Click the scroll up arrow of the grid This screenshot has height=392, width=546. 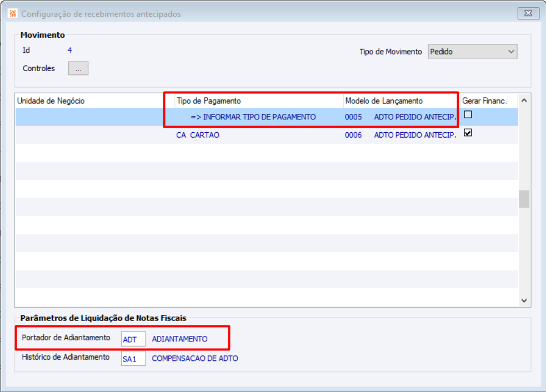[x=524, y=100]
